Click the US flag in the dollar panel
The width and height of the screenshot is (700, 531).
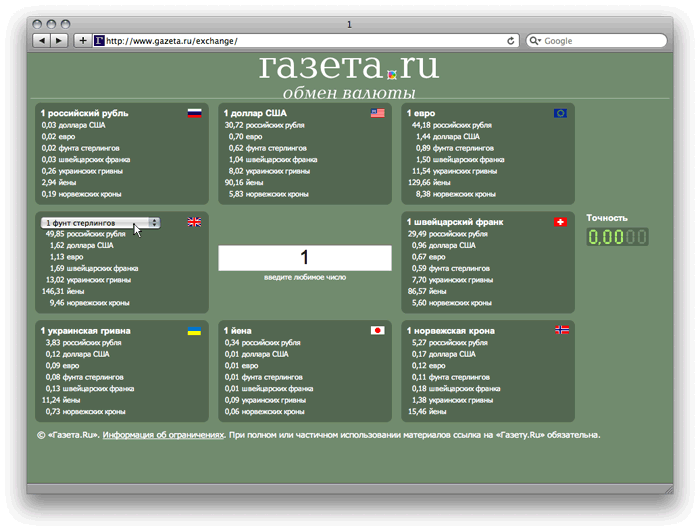click(377, 113)
